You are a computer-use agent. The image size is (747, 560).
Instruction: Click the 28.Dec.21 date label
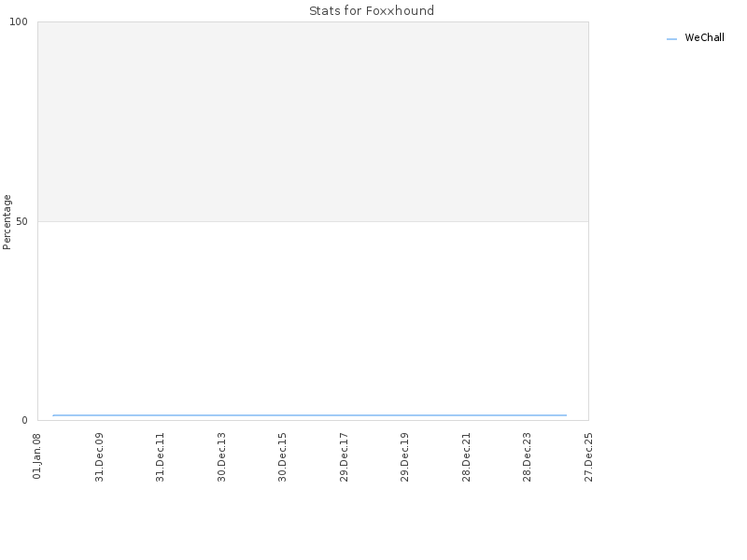coord(466,457)
